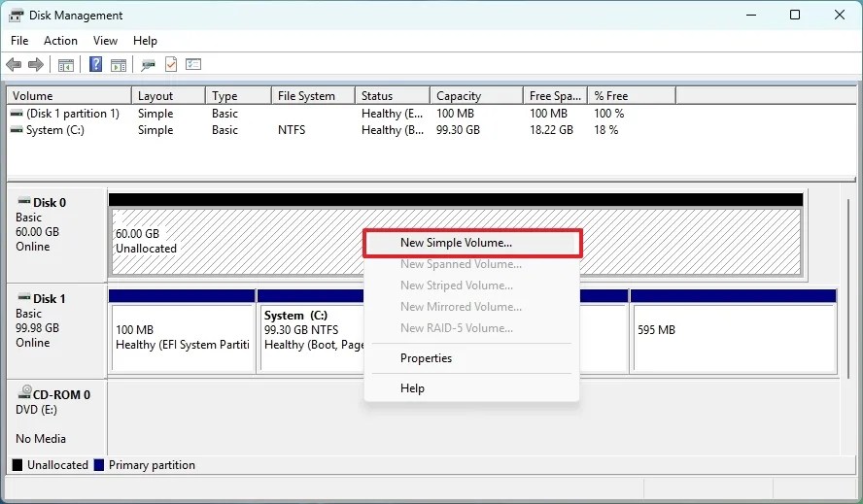Open the View menu
863x504 pixels.
[105, 41]
